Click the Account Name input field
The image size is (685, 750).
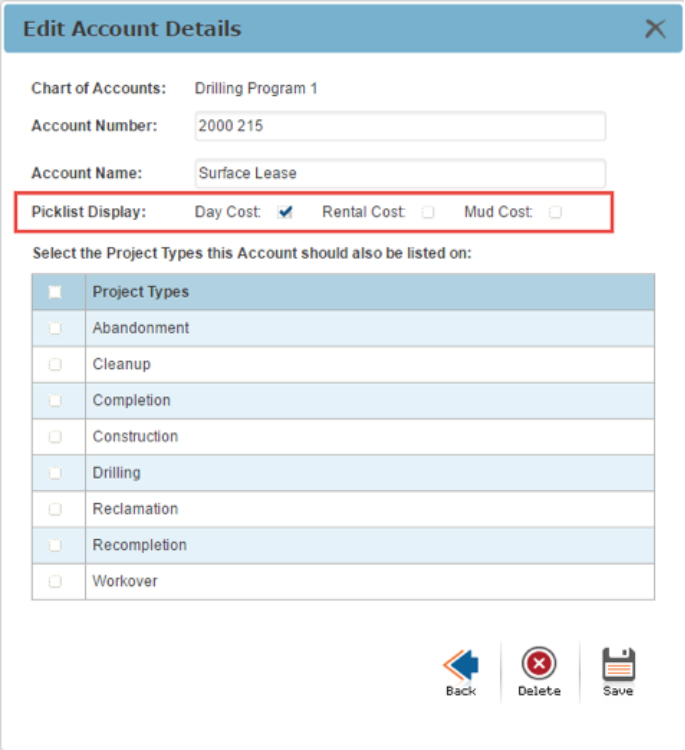pyautogui.click(x=400, y=173)
